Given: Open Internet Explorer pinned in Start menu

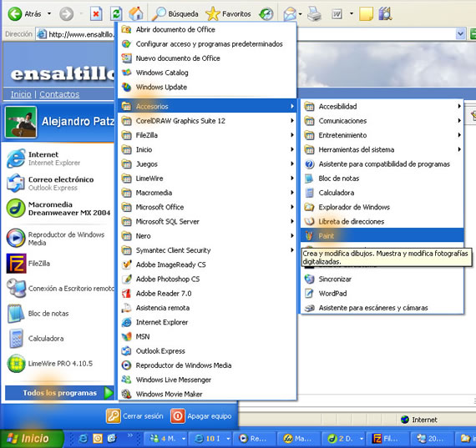Looking at the screenshot, I should coord(59,159).
